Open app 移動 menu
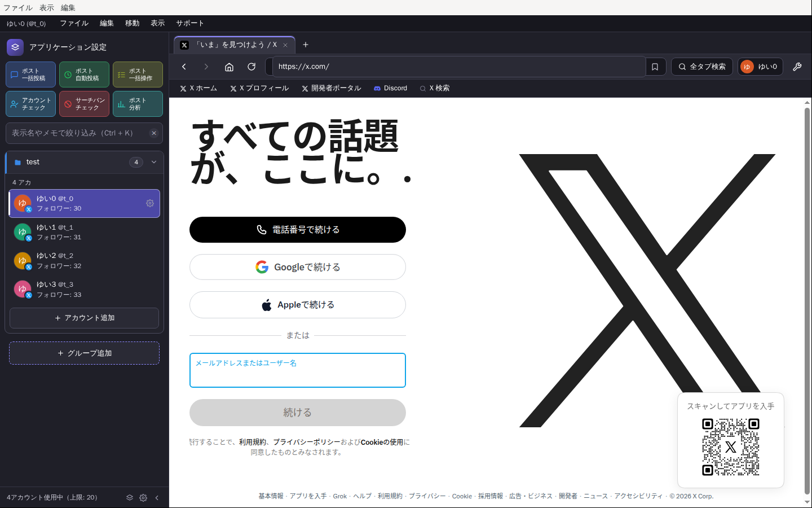812x508 pixels. coord(132,23)
